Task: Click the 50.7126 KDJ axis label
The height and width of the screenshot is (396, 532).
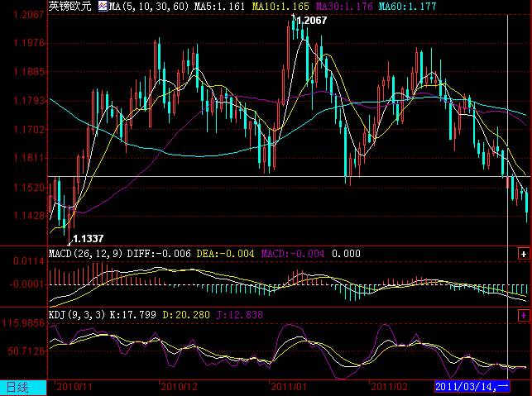Action: point(26,351)
